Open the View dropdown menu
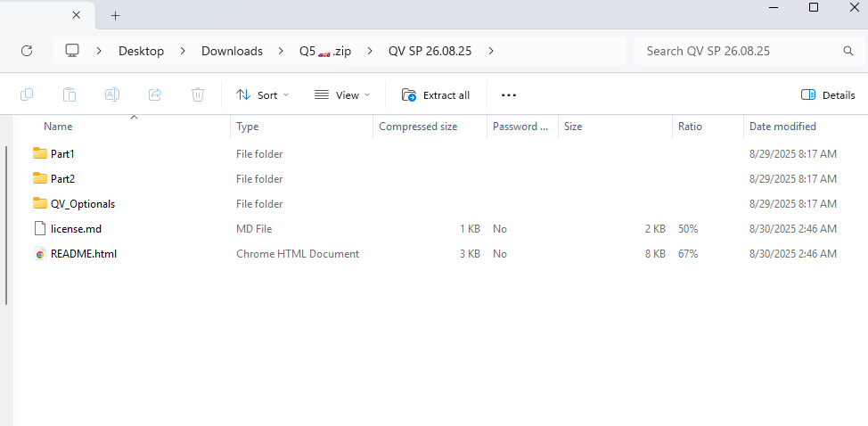Viewport: 868px width, 426px height. (x=342, y=95)
